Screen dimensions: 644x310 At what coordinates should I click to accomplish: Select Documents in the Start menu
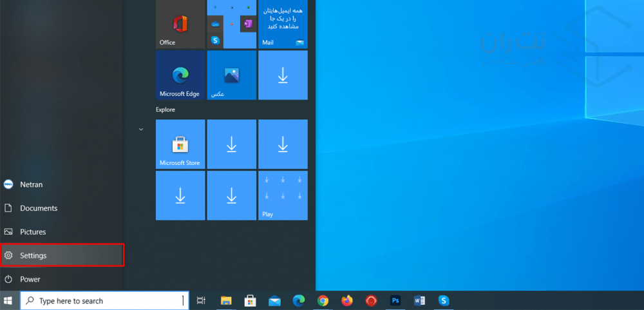click(39, 208)
